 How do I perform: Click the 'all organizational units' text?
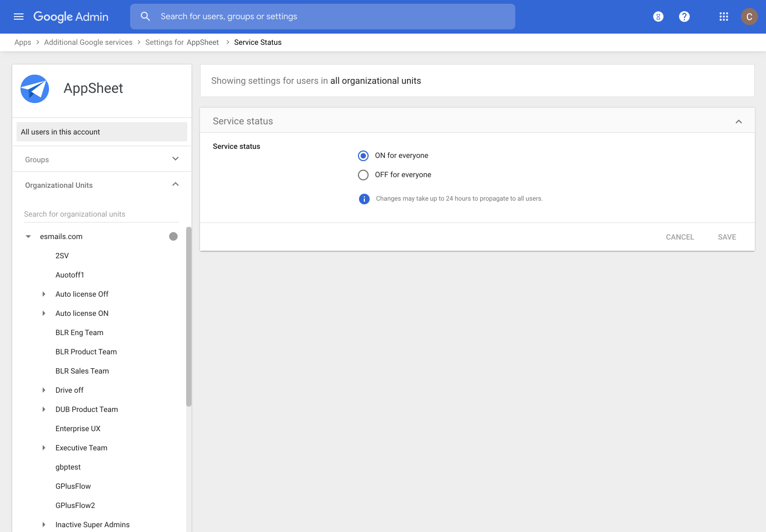point(376,81)
